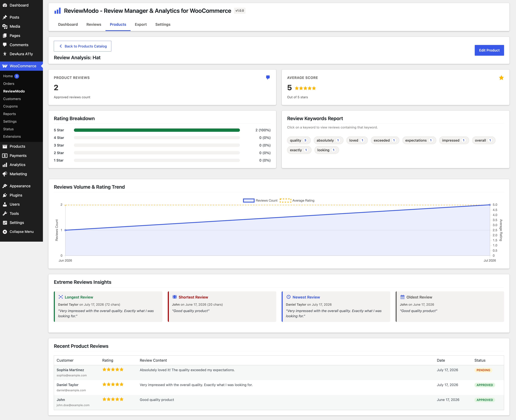Click the APPROVED badge in Daniel Taylor row
The image size is (516, 420).
click(x=485, y=385)
